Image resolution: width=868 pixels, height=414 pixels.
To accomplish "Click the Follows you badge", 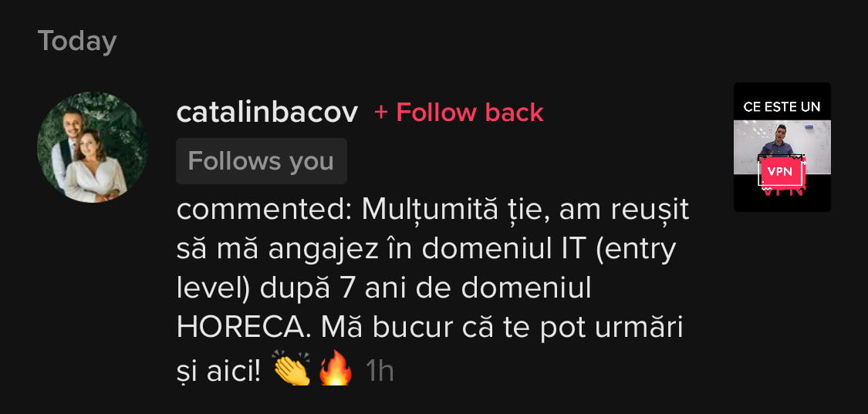I will pos(262,161).
